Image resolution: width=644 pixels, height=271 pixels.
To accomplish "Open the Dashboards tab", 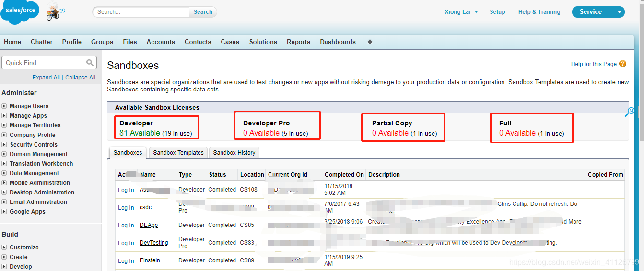I will click(338, 42).
